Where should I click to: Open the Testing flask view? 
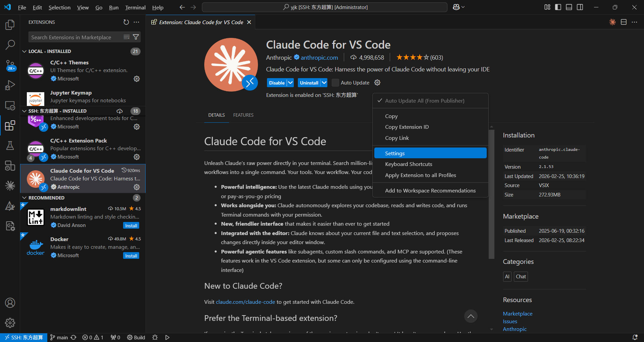tap(10, 146)
